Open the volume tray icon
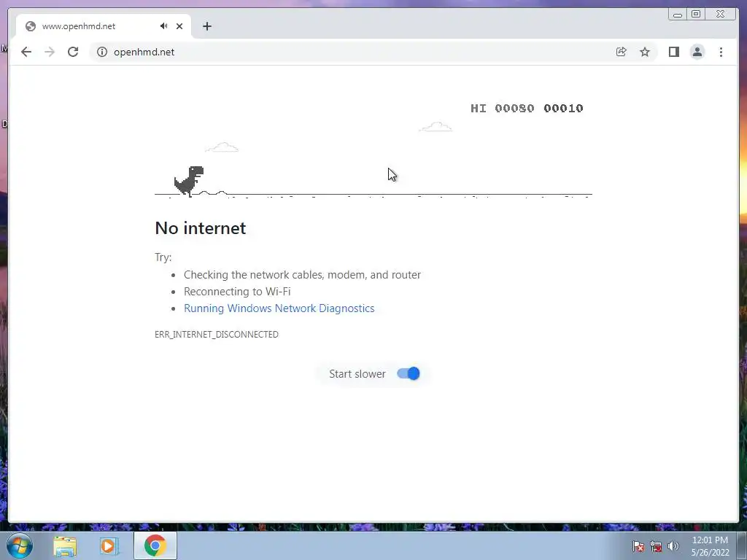This screenshot has height=560, width=747. 673,546
